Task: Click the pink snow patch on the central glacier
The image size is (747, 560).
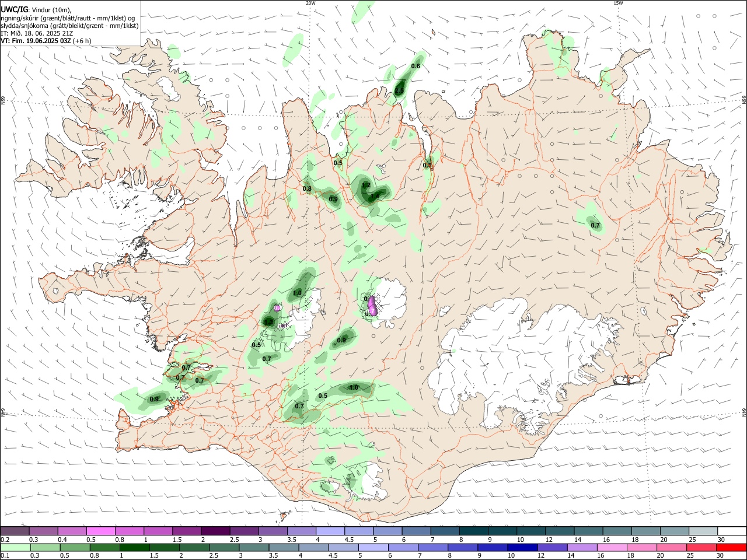Action: pyautogui.click(x=372, y=306)
